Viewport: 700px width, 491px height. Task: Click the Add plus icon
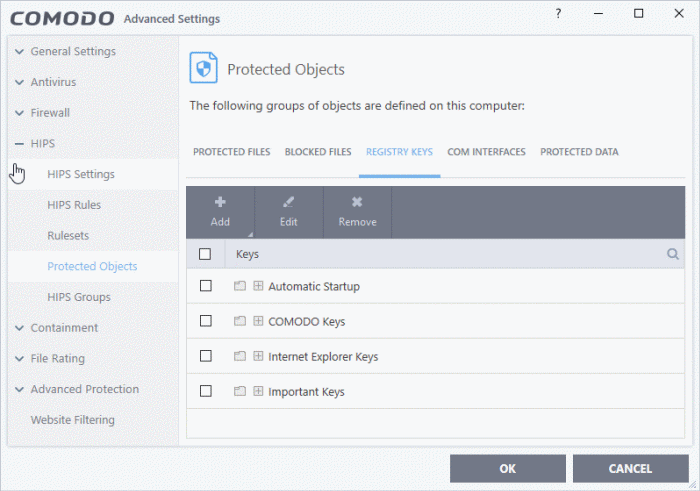tap(220, 202)
